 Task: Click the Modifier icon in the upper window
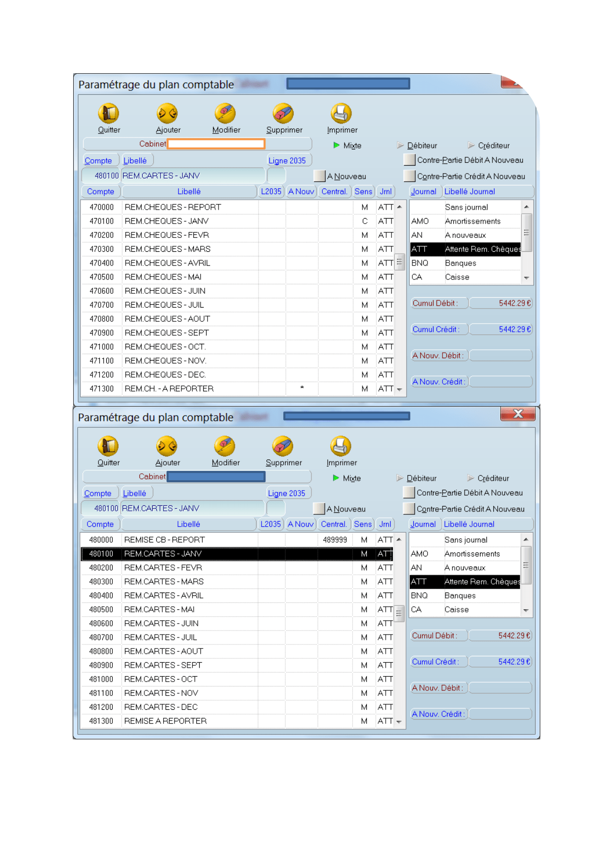(225, 113)
